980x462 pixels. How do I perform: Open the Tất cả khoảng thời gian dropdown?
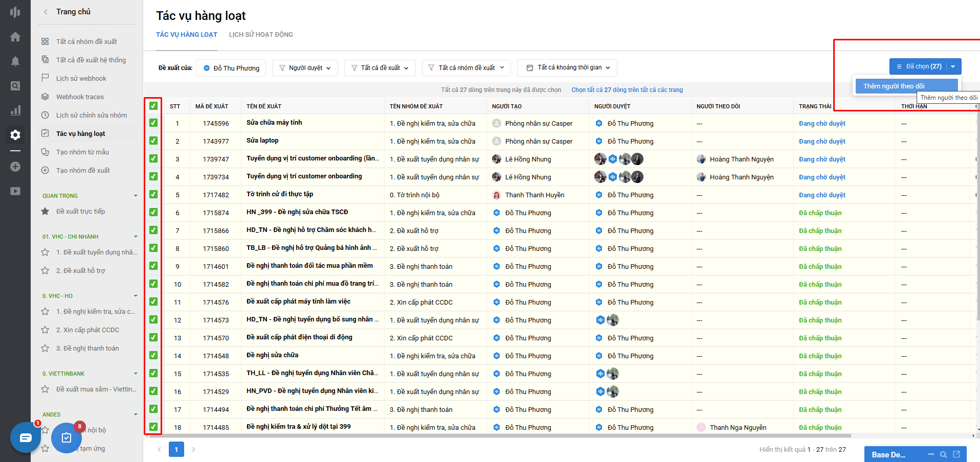click(x=567, y=68)
